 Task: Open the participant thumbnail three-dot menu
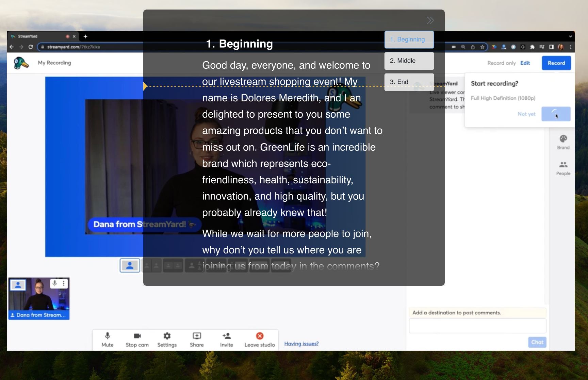tap(64, 283)
